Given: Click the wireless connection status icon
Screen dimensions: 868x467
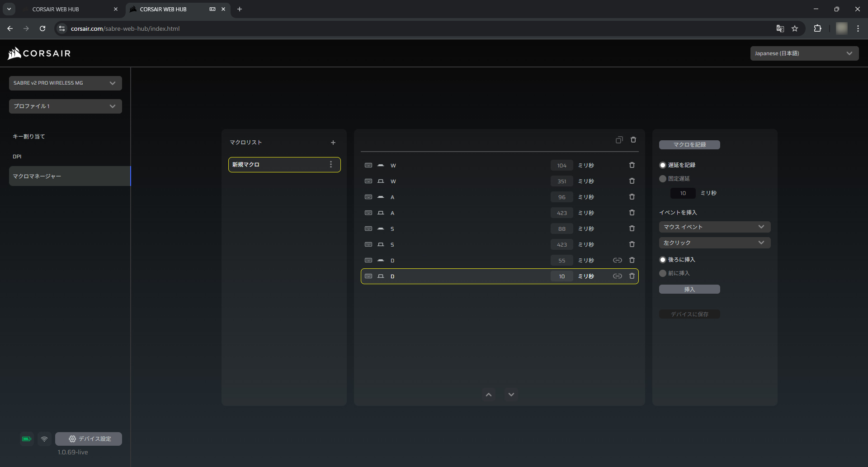Looking at the screenshot, I should tap(44, 439).
